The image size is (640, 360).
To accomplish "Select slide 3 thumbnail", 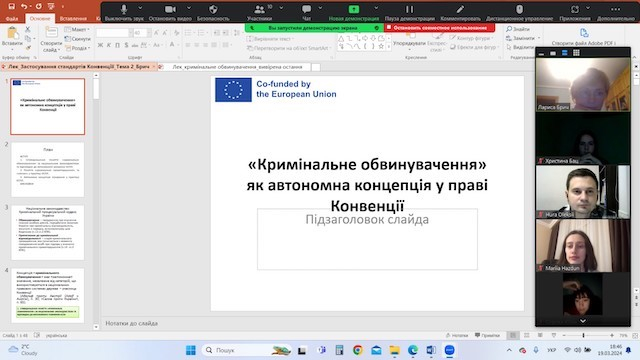I will click(47, 233).
